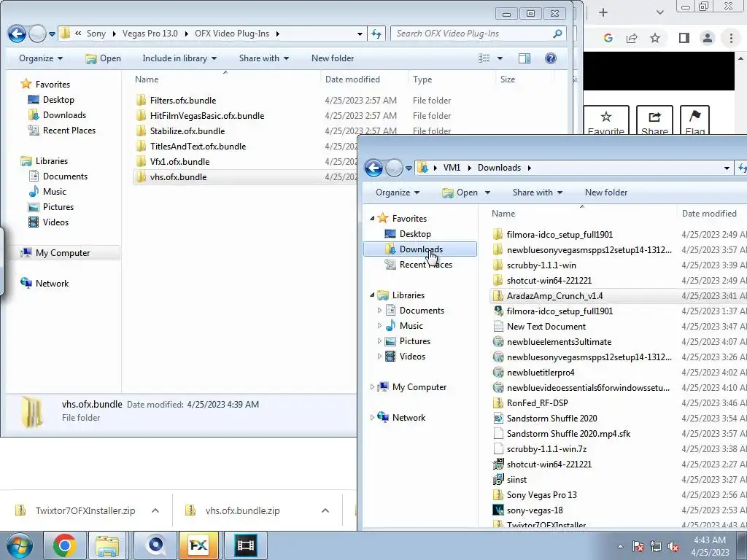Click Open button in Downloads window toolbar
This screenshot has height=560, width=747.
(460, 192)
